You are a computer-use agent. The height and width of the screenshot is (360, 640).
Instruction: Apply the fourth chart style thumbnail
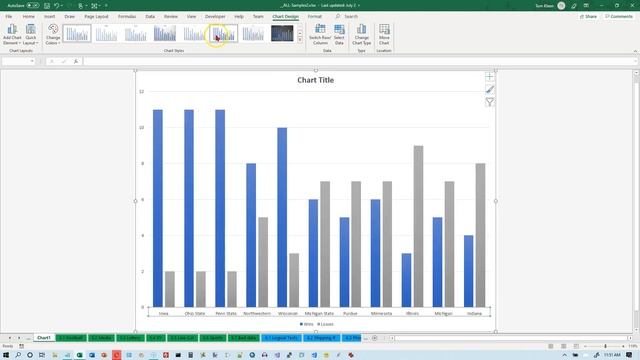click(165, 33)
